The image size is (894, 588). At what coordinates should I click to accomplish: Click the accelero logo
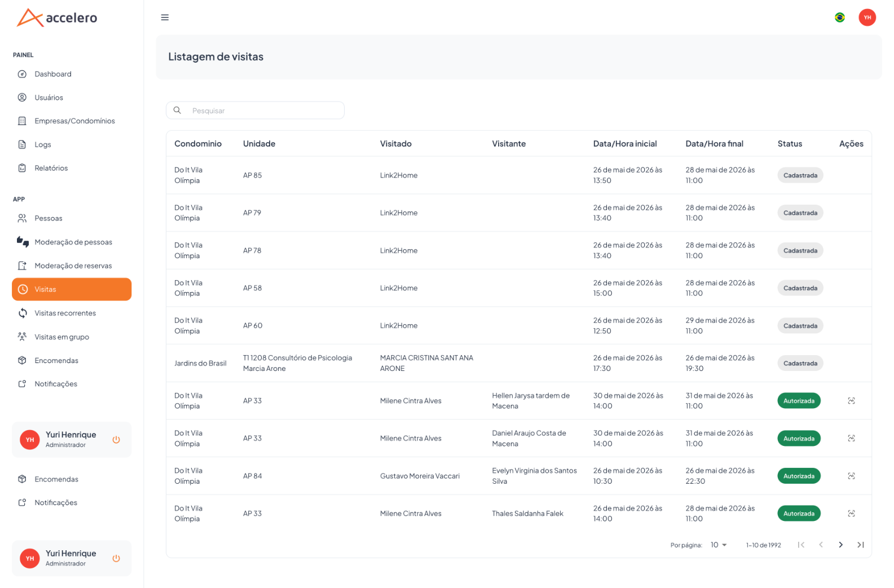57,17
